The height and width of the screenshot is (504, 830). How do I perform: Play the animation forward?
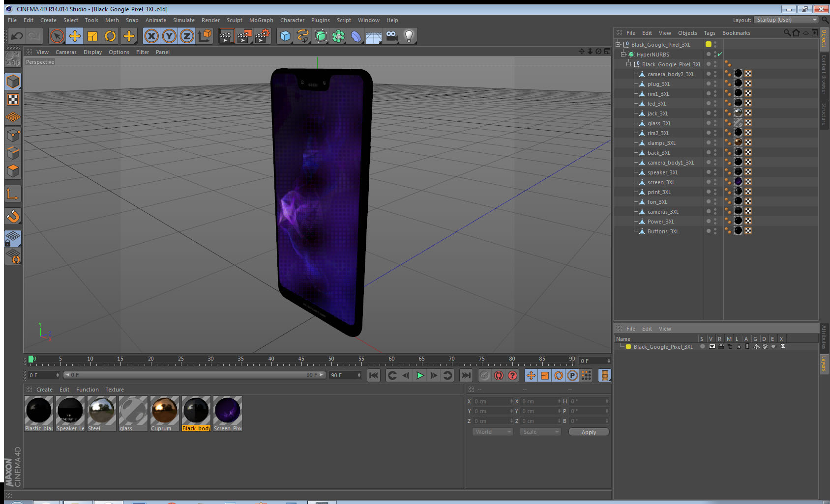[x=420, y=375]
